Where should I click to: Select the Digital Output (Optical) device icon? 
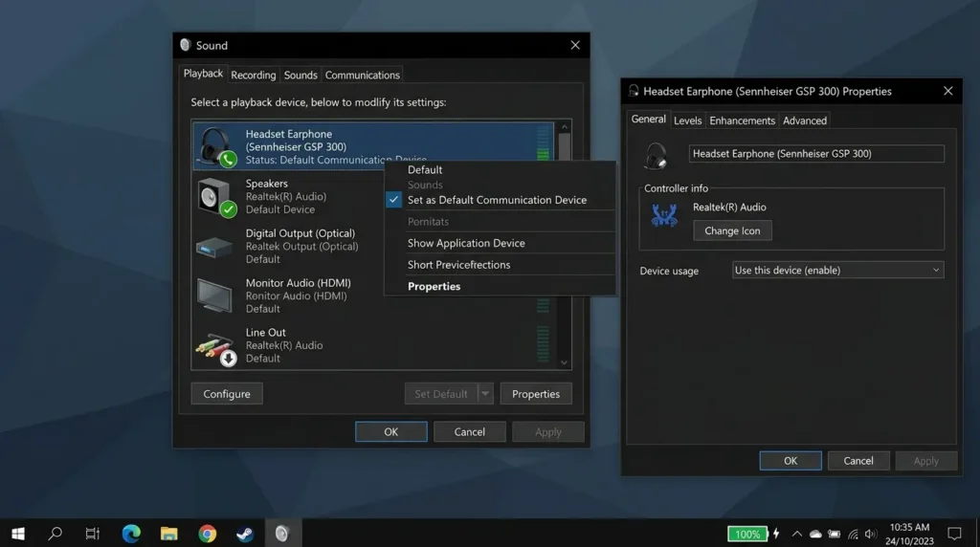coord(213,247)
